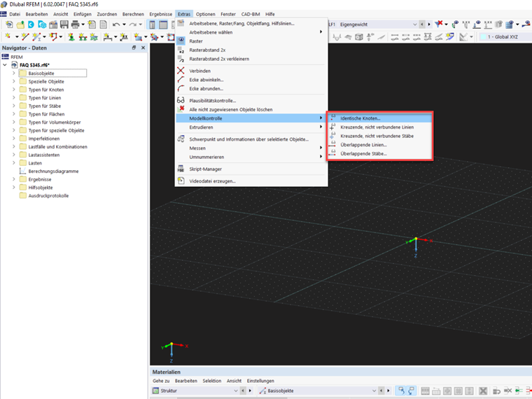Select the new line support icon
The image size is (532, 399).
pos(83,36)
